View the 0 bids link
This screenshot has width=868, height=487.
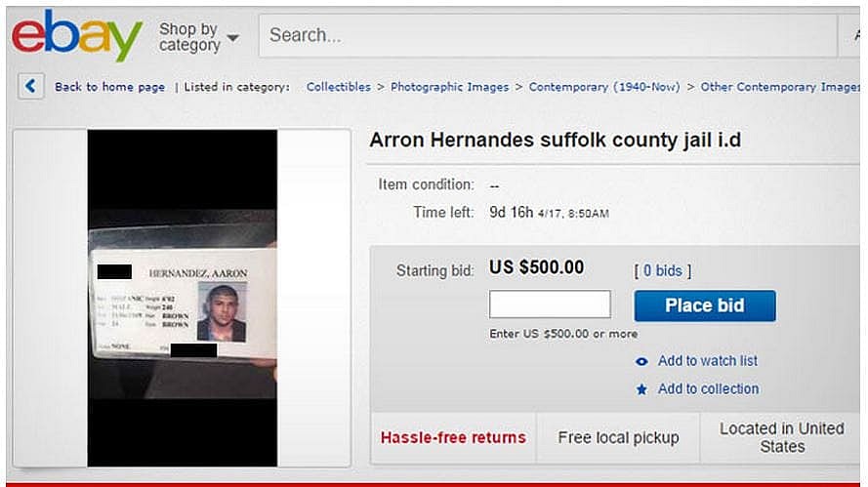click(662, 270)
